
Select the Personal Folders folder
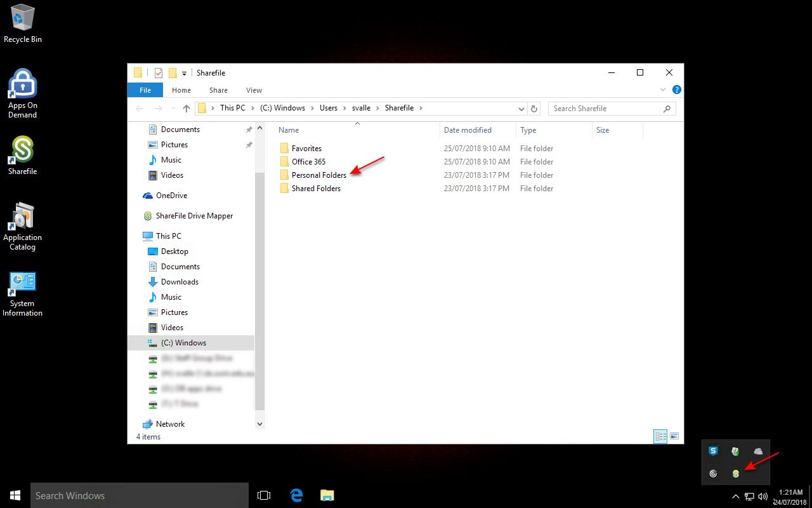[x=318, y=175]
